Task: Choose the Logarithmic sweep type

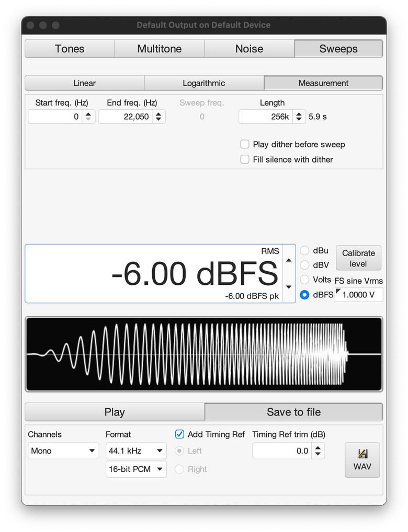Action: click(x=204, y=83)
